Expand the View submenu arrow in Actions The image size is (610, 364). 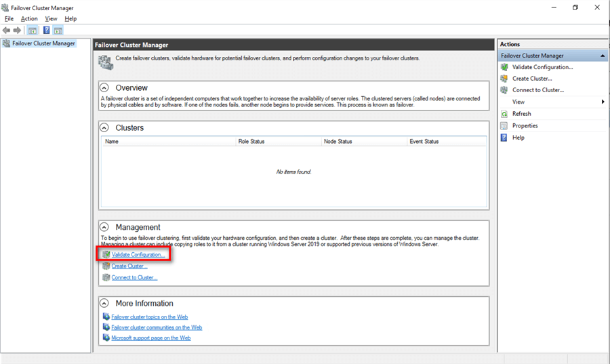coord(603,102)
